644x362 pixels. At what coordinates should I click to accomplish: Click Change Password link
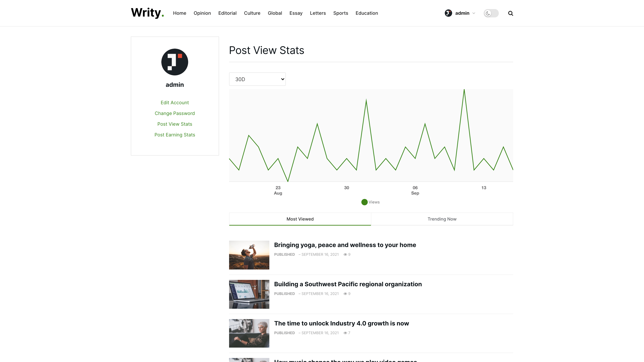[x=174, y=113]
